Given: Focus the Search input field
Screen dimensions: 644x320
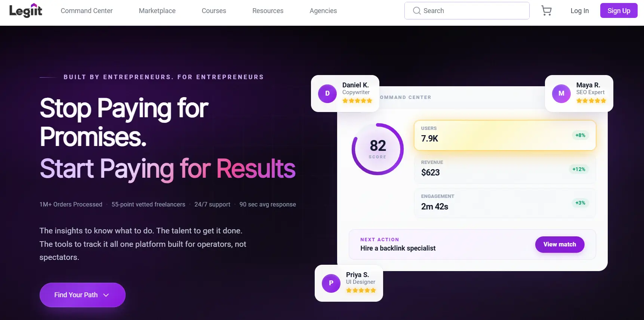Looking at the screenshot, I should click(x=467, y=11).
